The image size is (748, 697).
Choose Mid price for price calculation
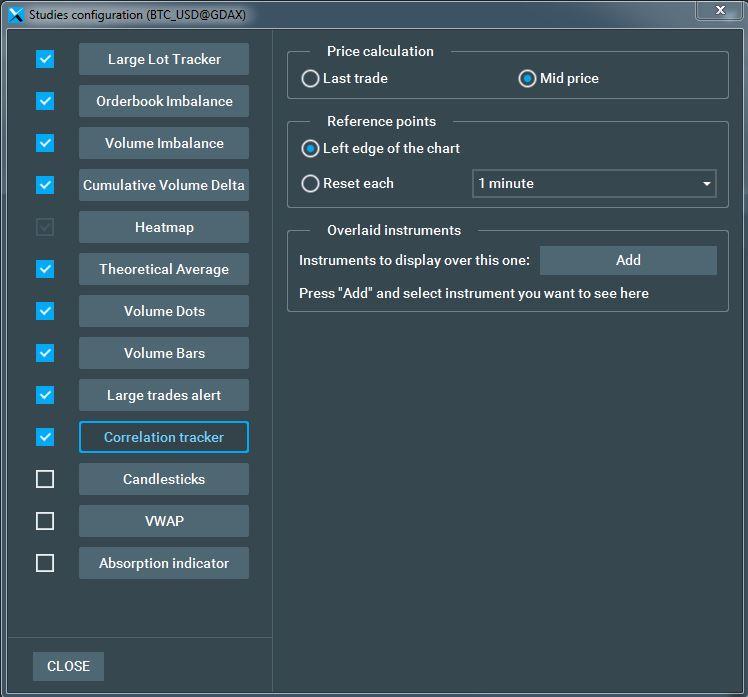click(x=527, y=78)
